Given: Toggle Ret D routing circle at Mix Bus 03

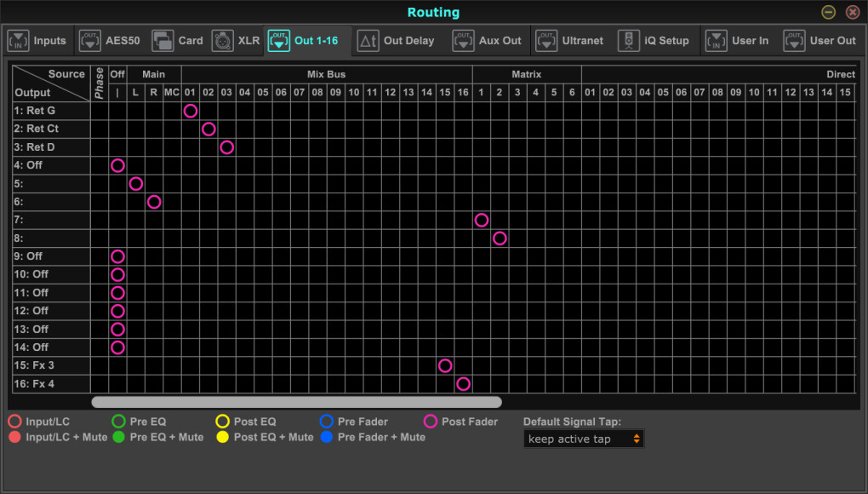Looking at the screenshot, I should click(227, 147).
